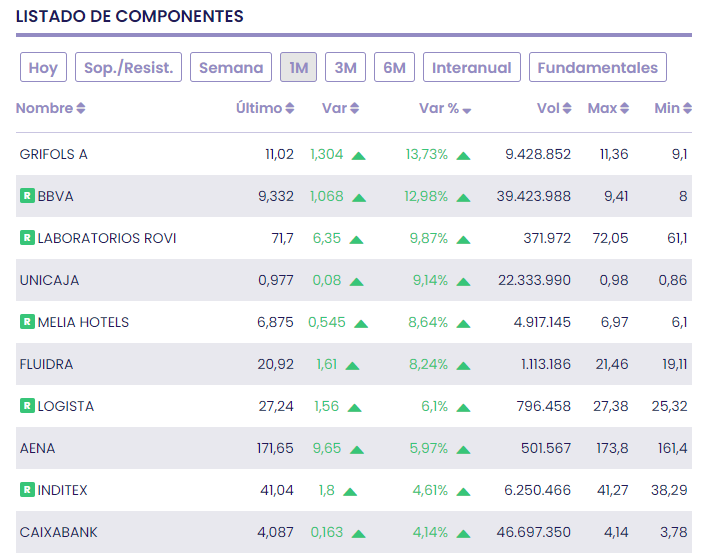Open the CAIXABANK stock link
Viewport: 701px width, 558px height.
tap(58, 532)
